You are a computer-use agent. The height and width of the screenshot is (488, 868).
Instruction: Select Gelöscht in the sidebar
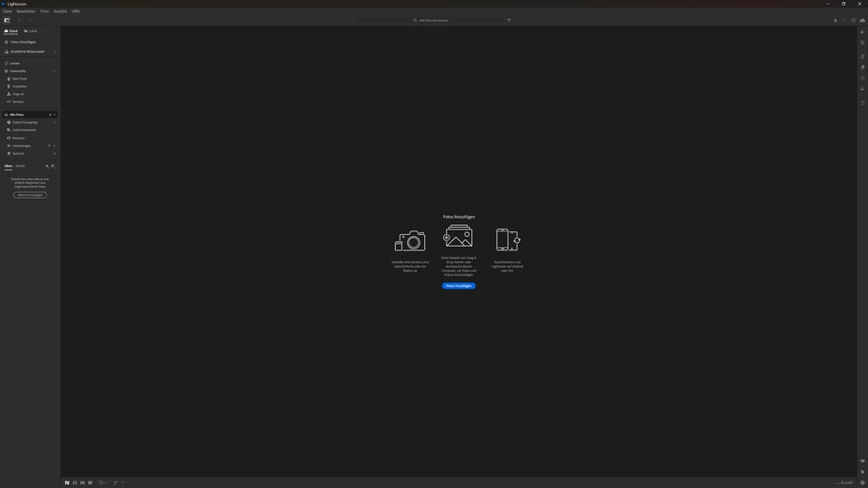click(18, 154)
